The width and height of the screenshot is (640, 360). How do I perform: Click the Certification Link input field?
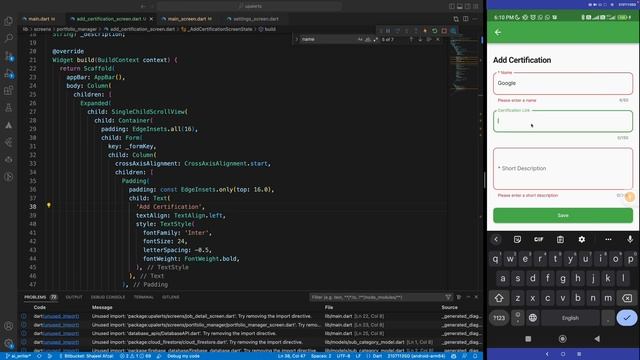point(563,121)
